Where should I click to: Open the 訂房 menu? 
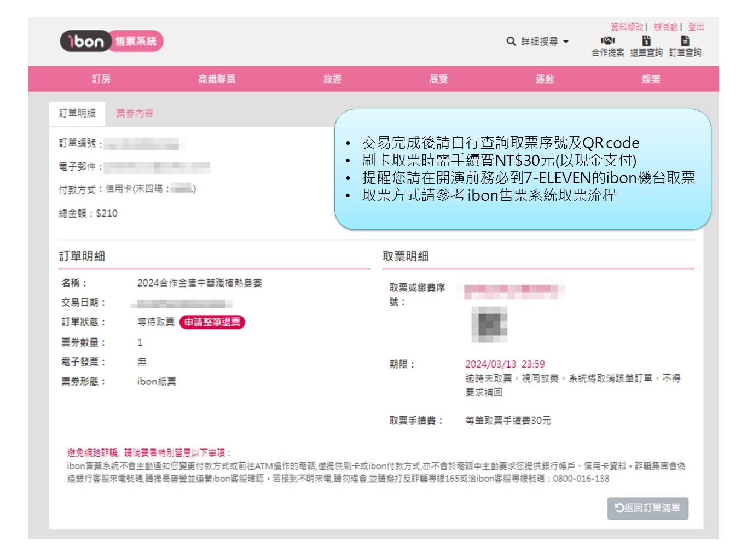tap(101, 79)
